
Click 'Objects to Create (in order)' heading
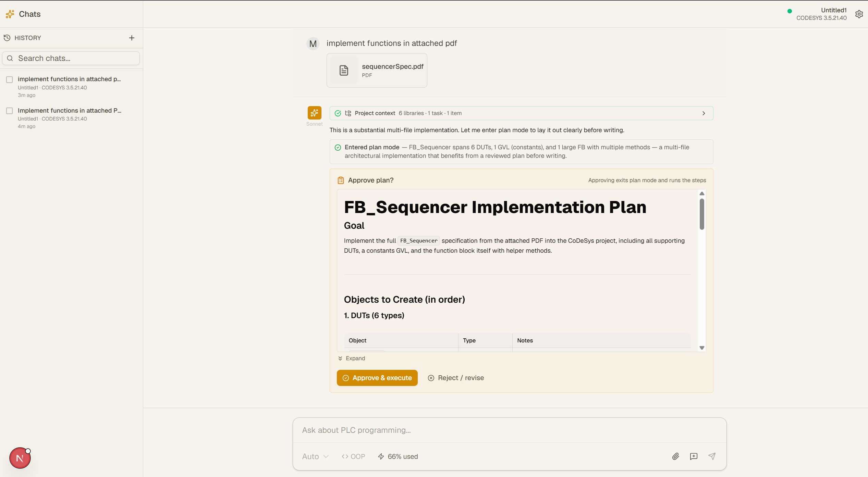pos(404,299)
